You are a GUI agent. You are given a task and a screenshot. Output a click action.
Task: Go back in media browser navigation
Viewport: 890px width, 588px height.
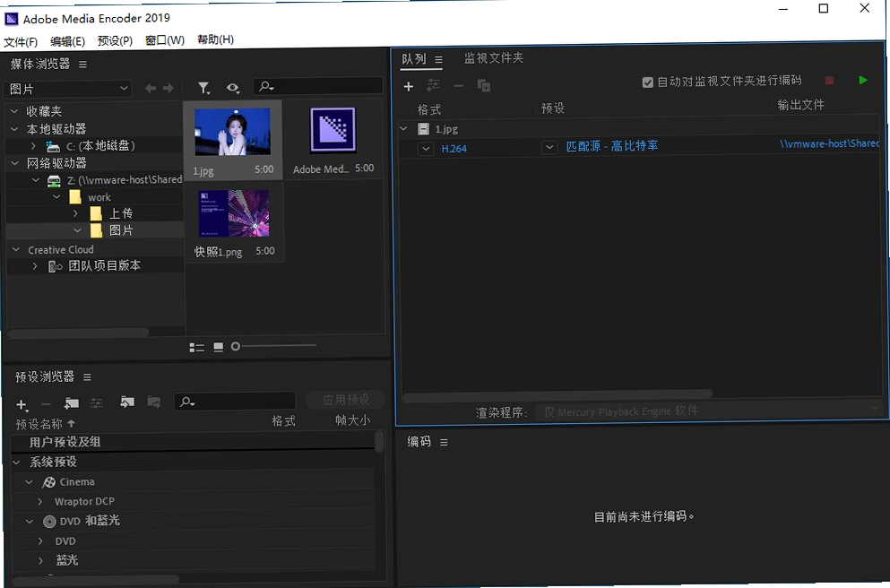tap(151, 88)
